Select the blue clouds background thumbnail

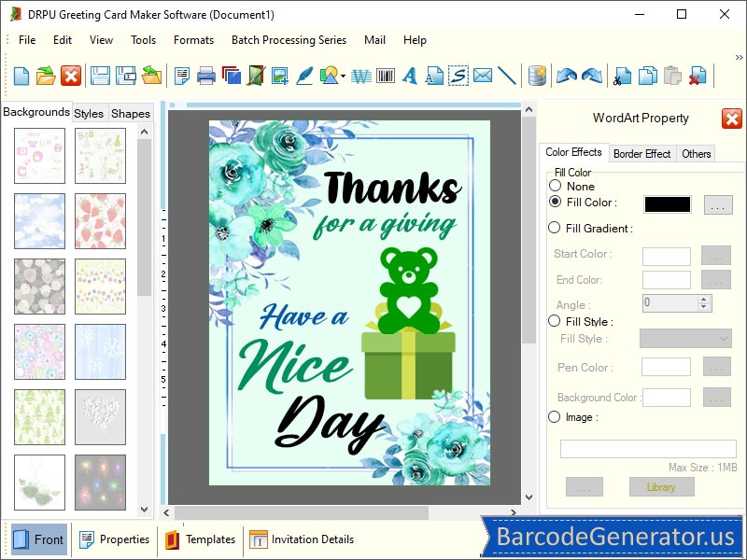pyautogui.click(x=39, y=221)
